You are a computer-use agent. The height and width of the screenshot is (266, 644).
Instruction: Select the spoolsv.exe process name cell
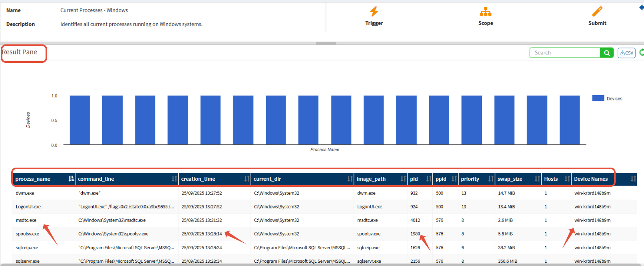[27, 234]
